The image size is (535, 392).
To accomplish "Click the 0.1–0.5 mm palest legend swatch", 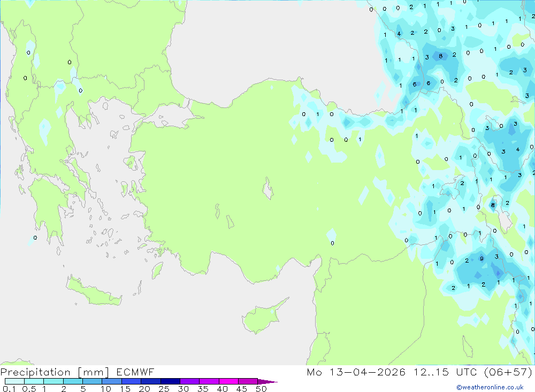I will tap(14, 381).
